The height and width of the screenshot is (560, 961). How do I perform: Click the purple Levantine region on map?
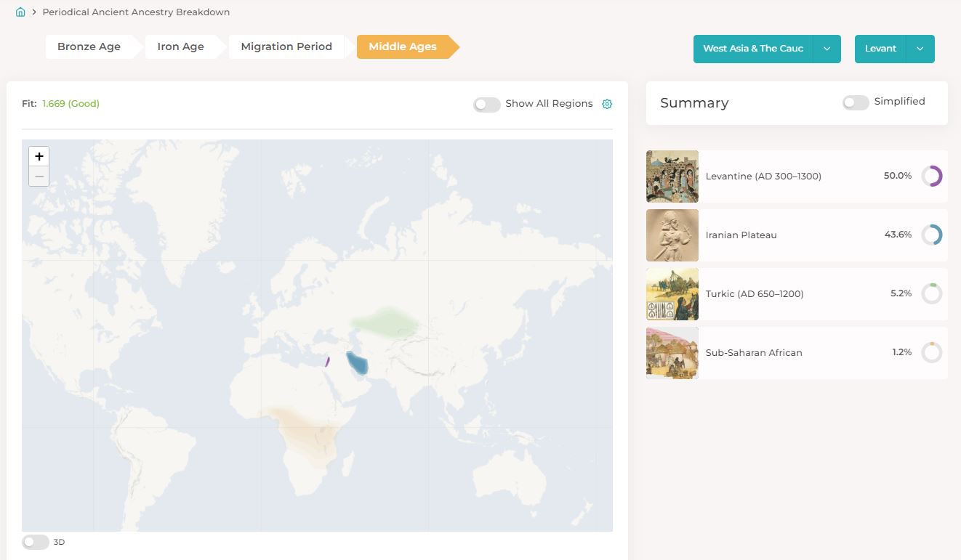point(327,361)
